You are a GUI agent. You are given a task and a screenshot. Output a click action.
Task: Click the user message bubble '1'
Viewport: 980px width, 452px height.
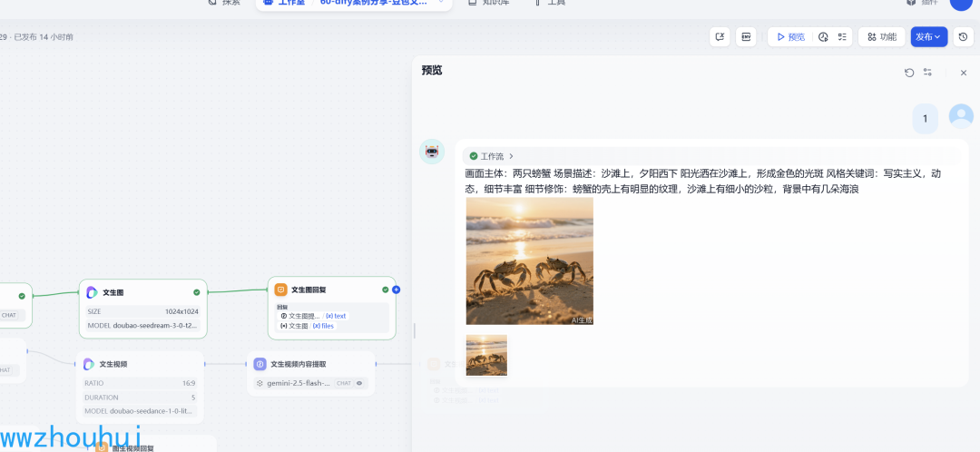(x=926, y=119)
